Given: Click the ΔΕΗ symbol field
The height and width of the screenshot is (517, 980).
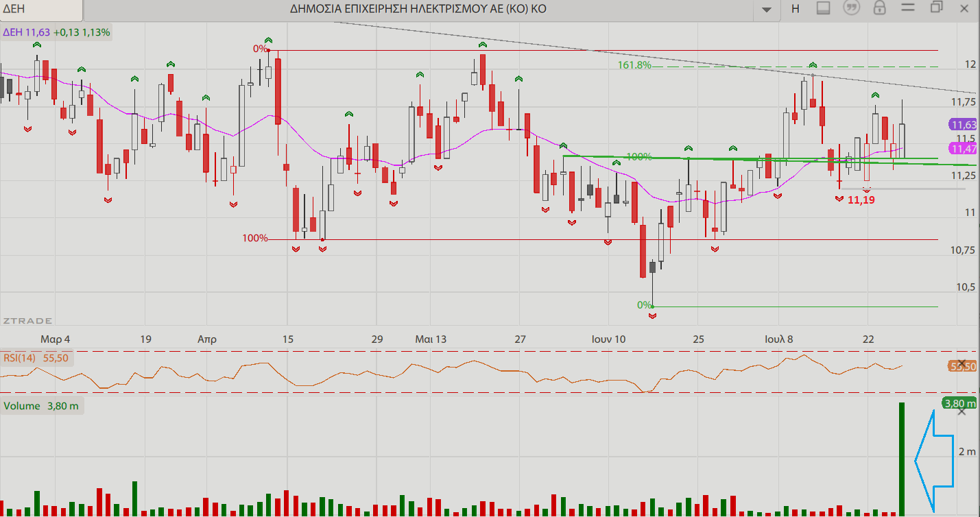Looking at the screenshot, I should [41, 10].
